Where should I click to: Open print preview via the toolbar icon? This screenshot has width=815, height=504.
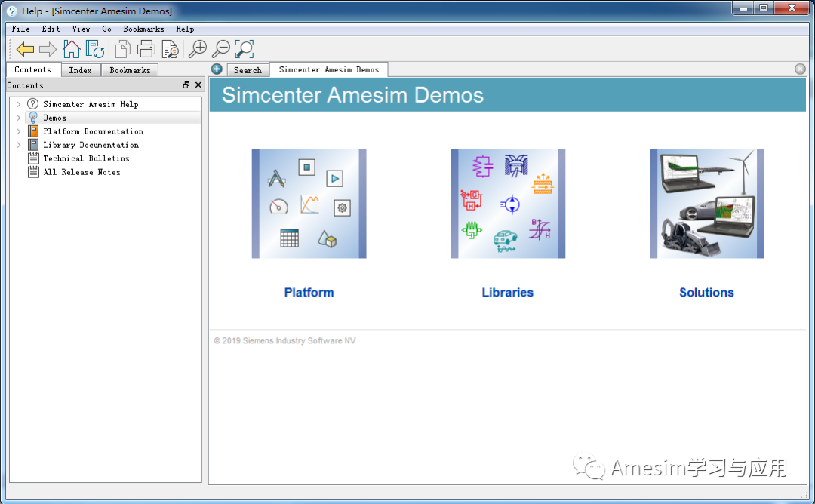point(170,48)
